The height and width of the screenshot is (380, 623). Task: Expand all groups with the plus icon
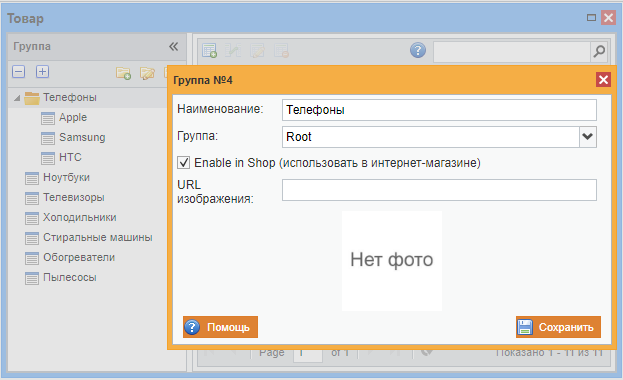point(43,72)
